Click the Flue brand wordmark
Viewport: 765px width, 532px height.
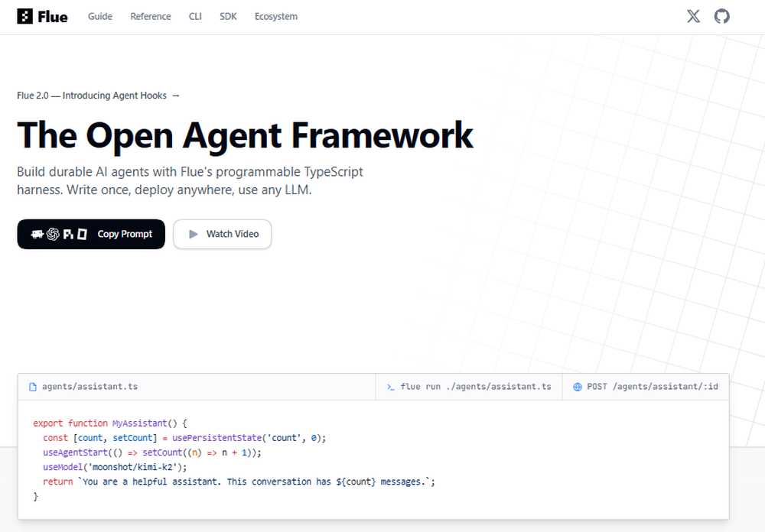[x=53, y=17]
